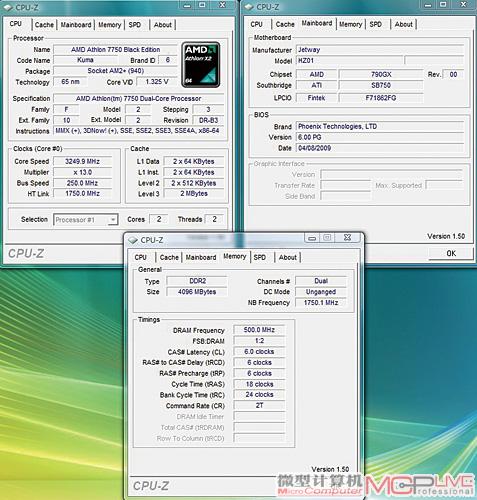477x500 pixels.
Task: Click the LPCIO value 'F71862FG'
Action: 381,98
